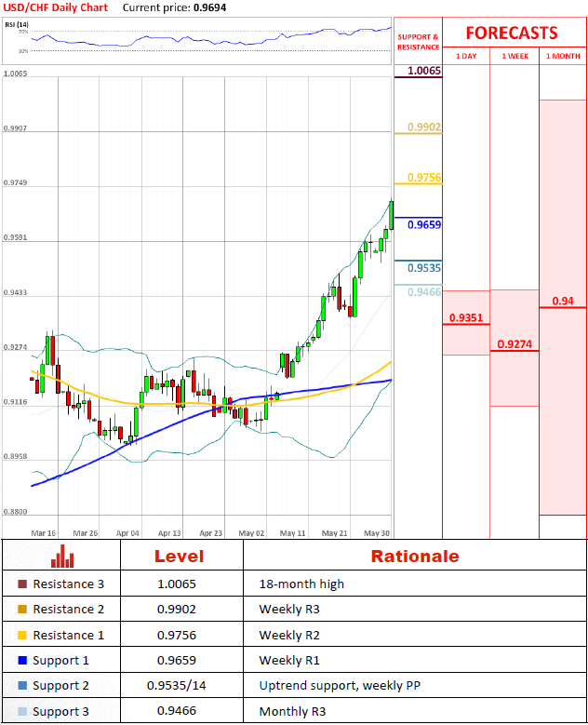Screen dimensions: 588x725
Task: Click the 1 week forecast value 0.9274
Action: 514,344
